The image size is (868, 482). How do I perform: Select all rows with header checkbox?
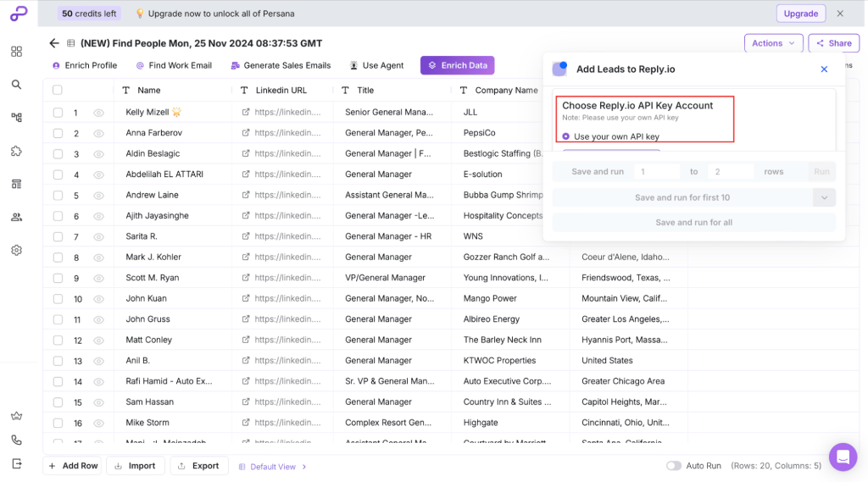(x=58, y=90)
